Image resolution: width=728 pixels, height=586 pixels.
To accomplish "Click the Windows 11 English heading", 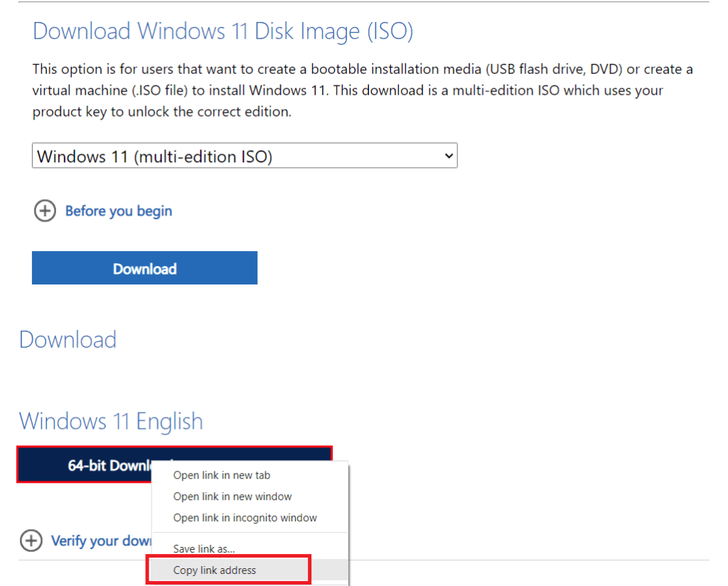I will [111, 422].
